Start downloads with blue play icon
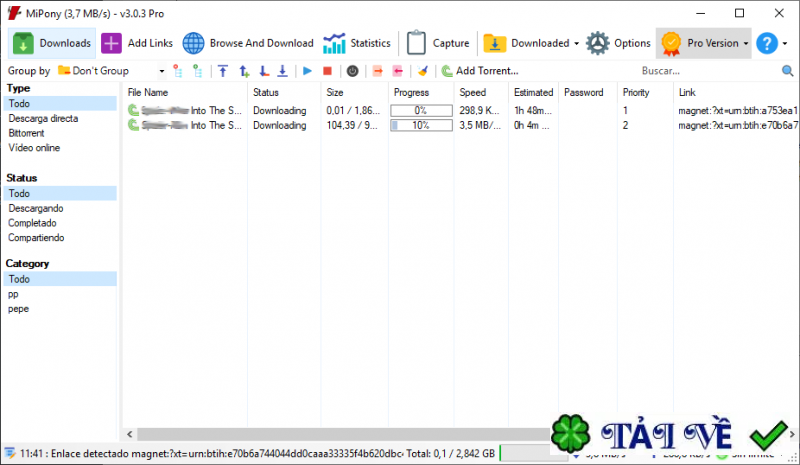Image resolution: width=800 pixels, height=465 pixels. (x=307, y=71)
